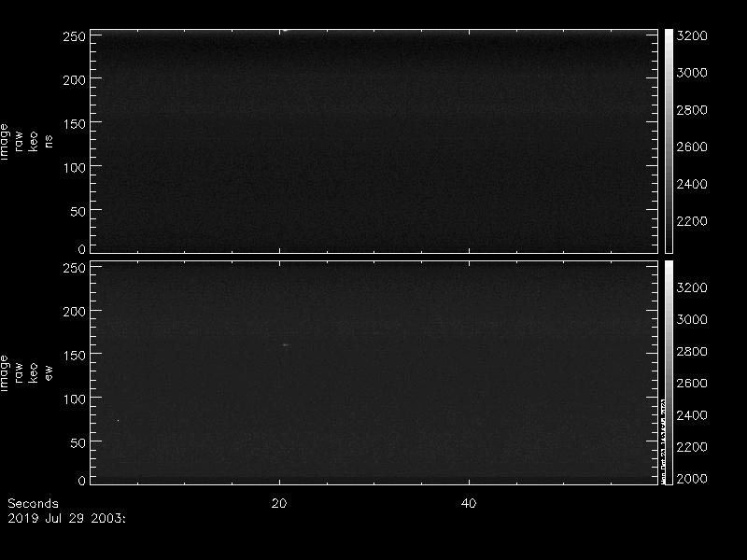Click the "3000" value on the ew colorbar
This screenshot has width=747, height=560.
(x=692, y=319)
